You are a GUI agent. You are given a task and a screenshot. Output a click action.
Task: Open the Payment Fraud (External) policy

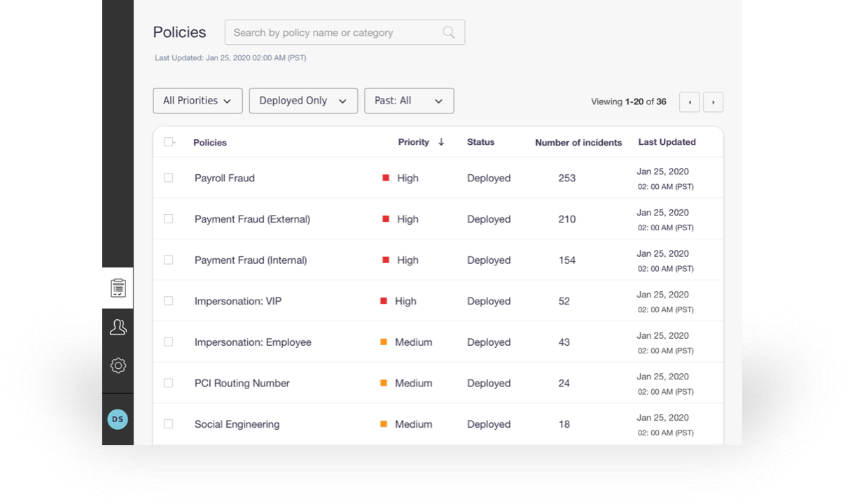252,219
